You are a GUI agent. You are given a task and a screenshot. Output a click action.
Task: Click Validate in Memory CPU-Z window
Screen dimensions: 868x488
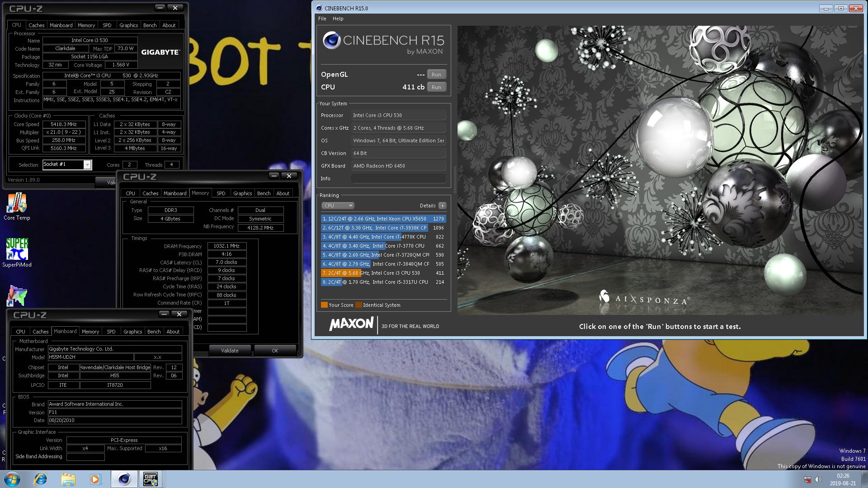[x=230, y=351]
